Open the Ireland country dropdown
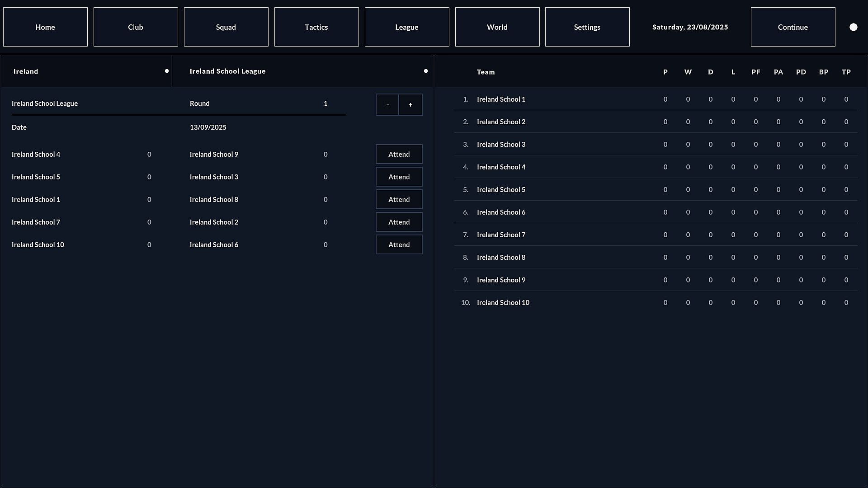The height and width of the screenshot is (488, 868). pos(86,71)
